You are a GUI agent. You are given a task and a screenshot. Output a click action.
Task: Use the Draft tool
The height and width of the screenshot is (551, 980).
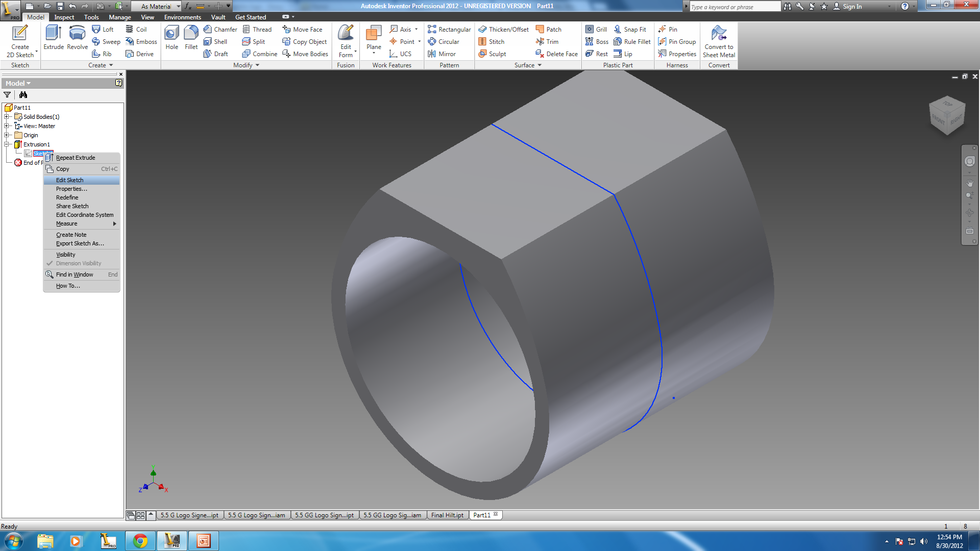[x=215, y=54]
